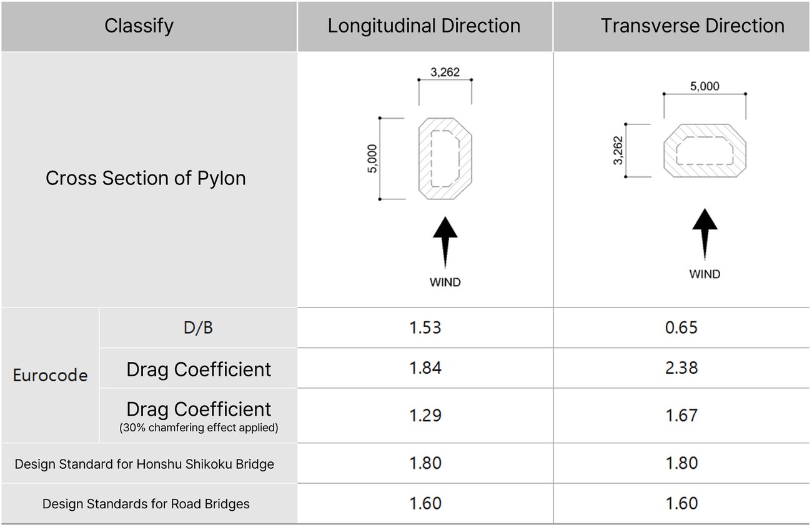Image resolution: width=812 pixels, height=527 pixels.
Task: Select the Cross Section of Pylon cell
Action: tap(146, 179)
